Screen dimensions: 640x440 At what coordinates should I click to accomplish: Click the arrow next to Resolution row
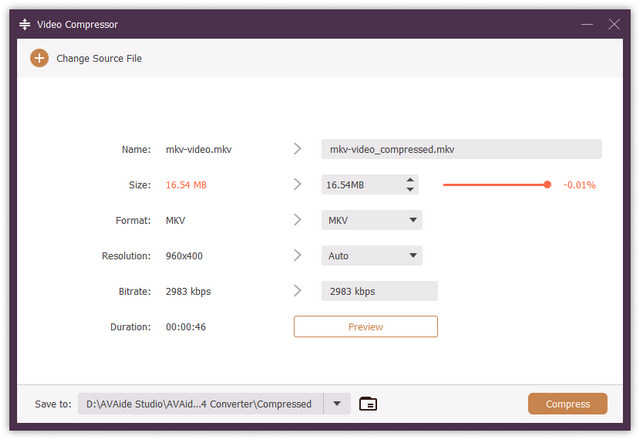coord(297,255)
